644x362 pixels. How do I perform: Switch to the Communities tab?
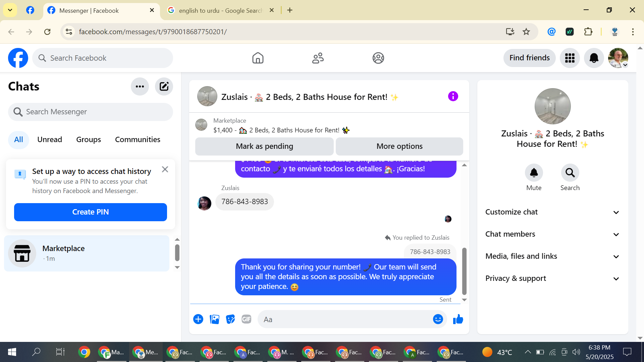coord(138,139)
